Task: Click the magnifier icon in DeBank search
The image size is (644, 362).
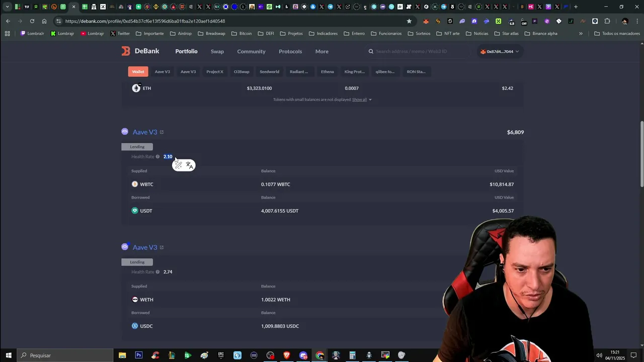Action: 371,51
